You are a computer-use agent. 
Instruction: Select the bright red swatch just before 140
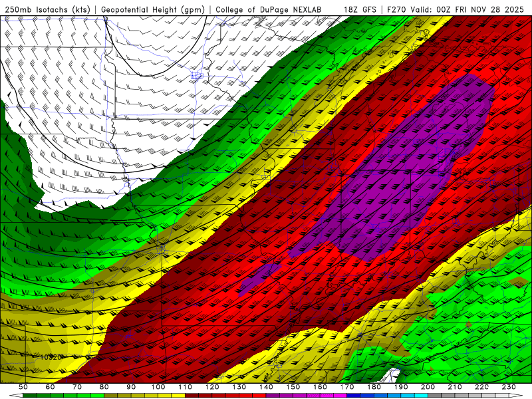pos(259,396)
